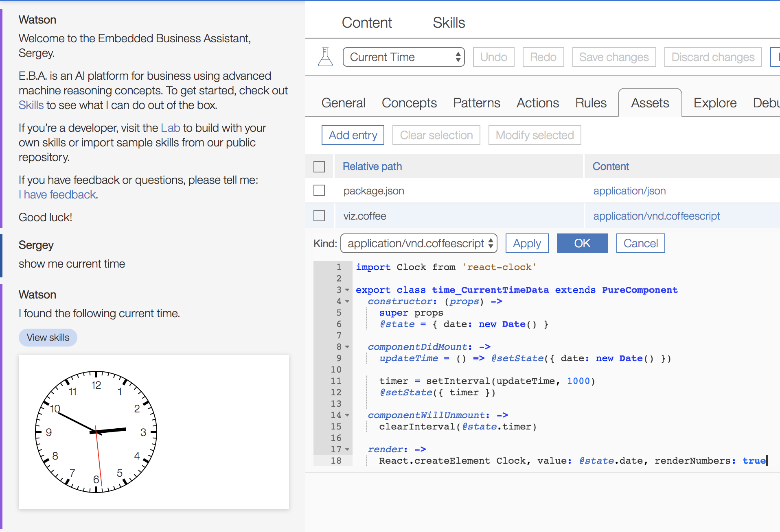
Task: Open the Current Time skill dropdown
Action: (403, 57)
